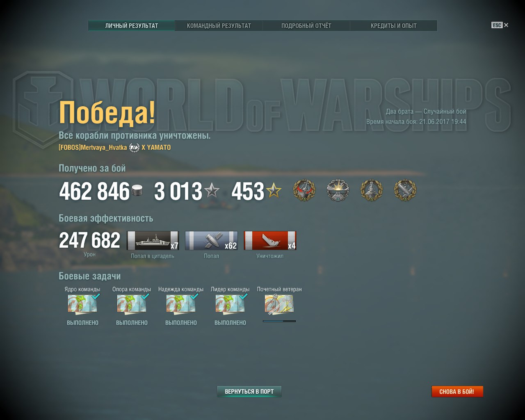Open the Командный результат tab
This screenshot has width=525, height=420.
219,25
